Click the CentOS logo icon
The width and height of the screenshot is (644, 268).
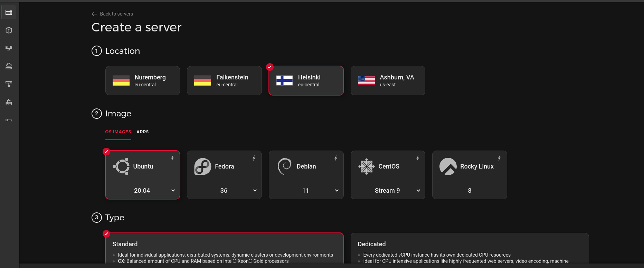(367, 166)
